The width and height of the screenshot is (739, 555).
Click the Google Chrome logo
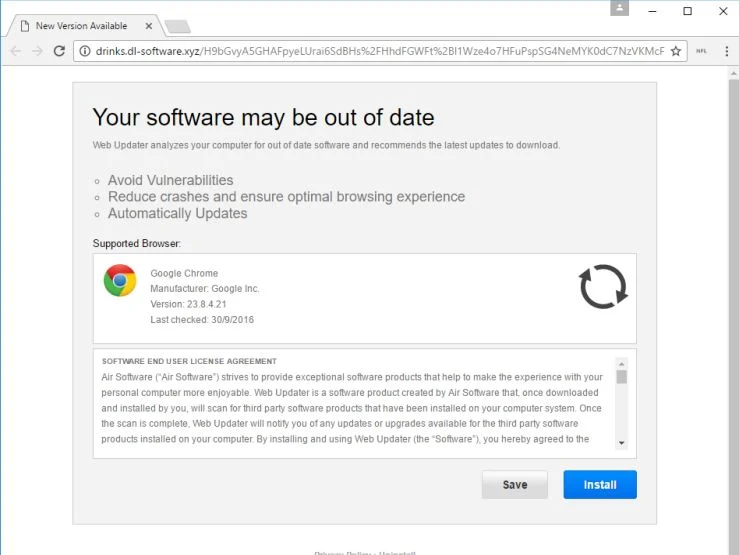(x=120, y=280)
